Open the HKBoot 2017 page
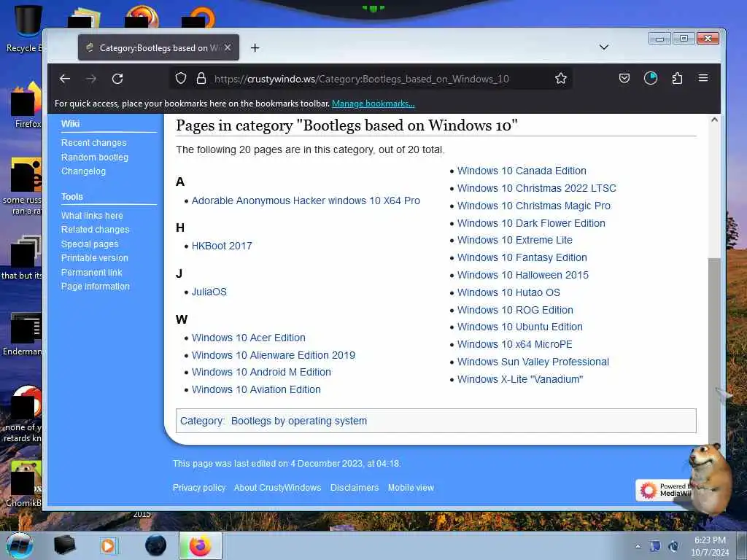The image size is (747, 560). click(222, 246)
